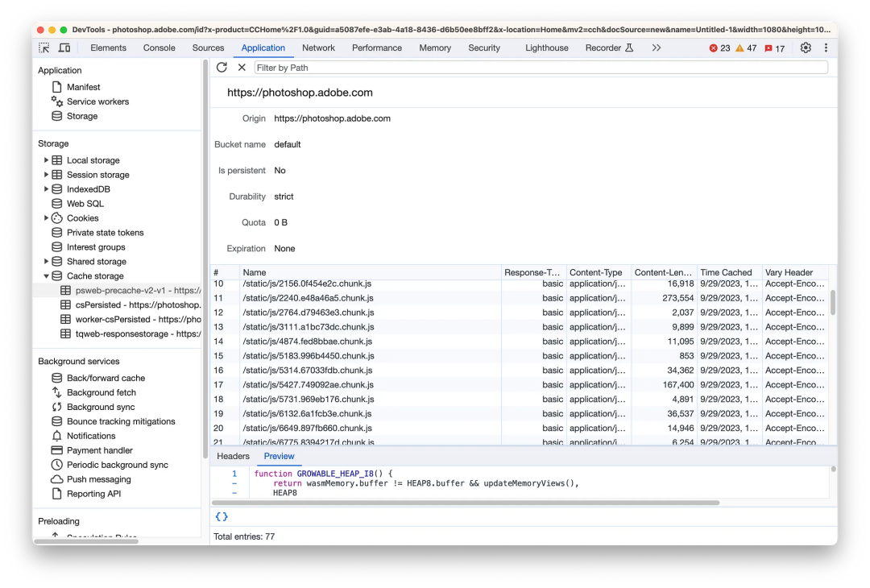Switch to the Performance tab
This screenshot has height=588, width=870.
[377, 48]
